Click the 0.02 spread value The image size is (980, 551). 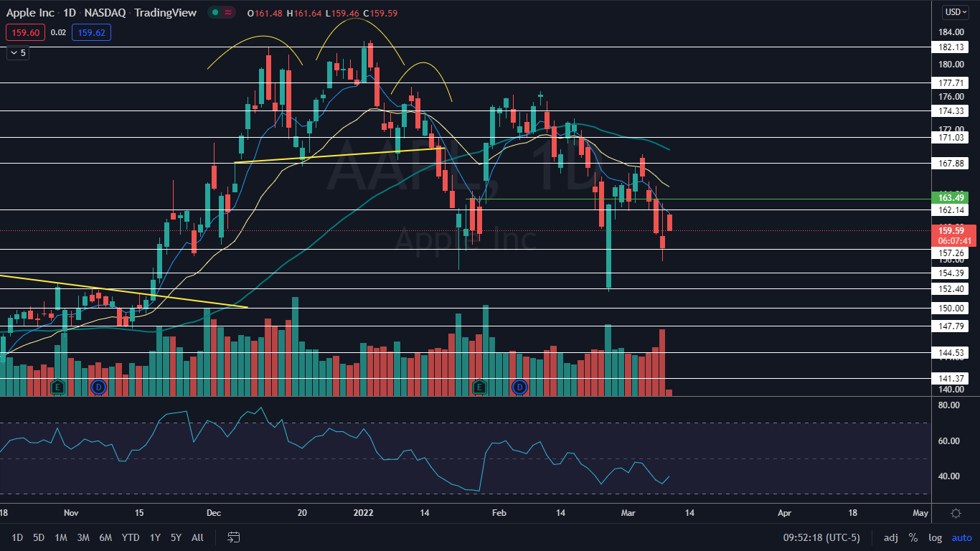click(x=59, y=32)
